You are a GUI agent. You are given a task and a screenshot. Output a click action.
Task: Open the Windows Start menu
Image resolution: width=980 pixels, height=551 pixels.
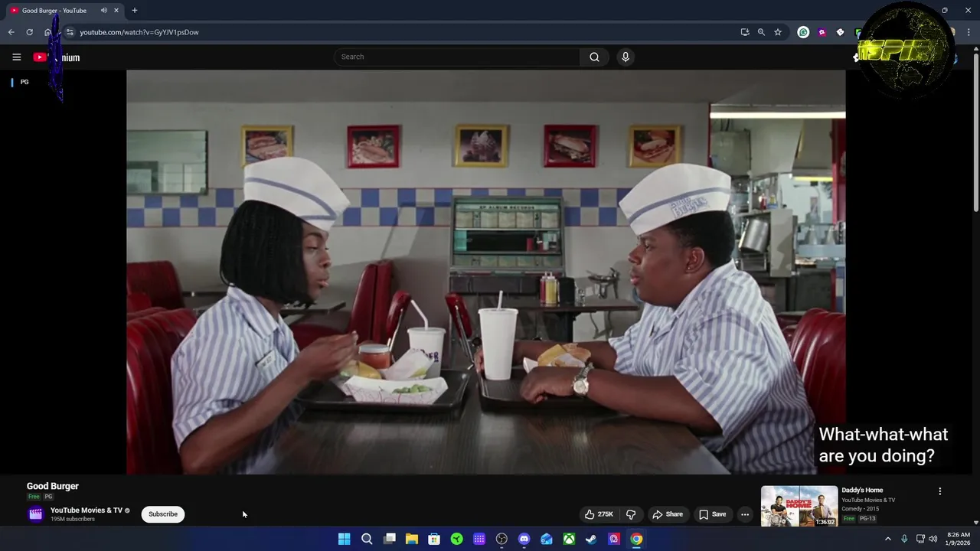tap(345, 539)
